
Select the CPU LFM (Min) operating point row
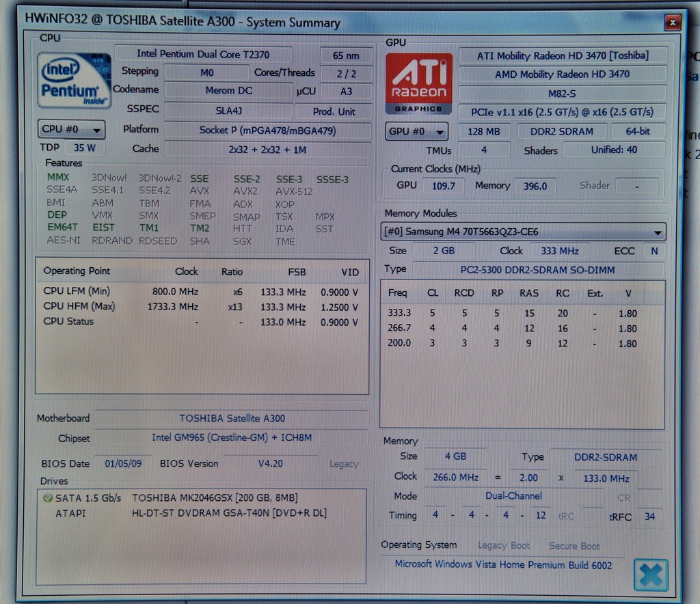[x=202, y=292]
